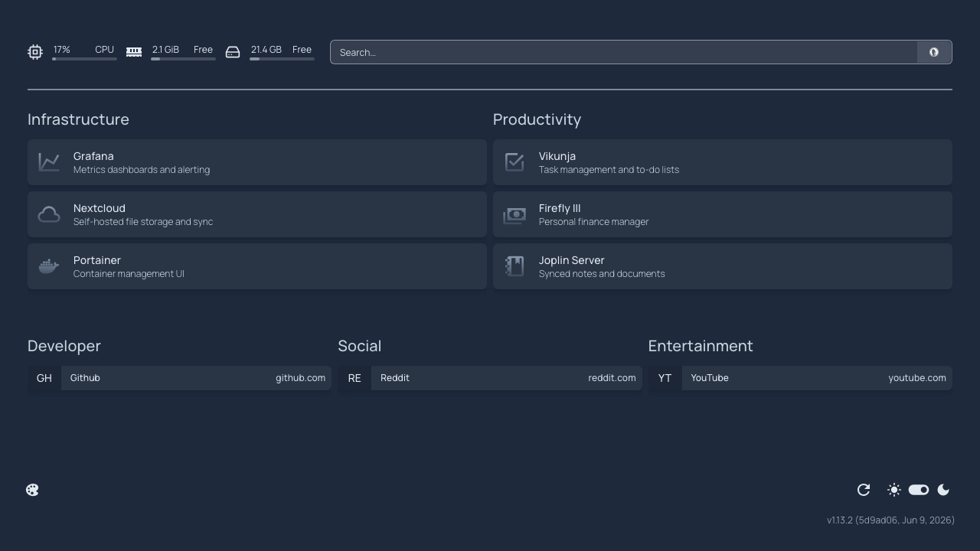
Task: Click the sun light-mode icon
Action: (x=894, y=490)
